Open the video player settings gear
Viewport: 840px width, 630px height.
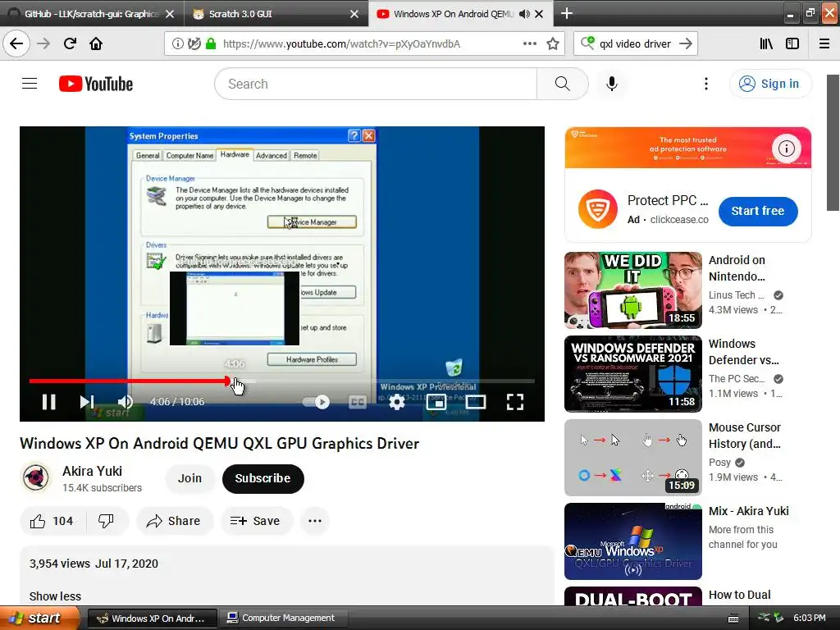click(x=397, y=402)
